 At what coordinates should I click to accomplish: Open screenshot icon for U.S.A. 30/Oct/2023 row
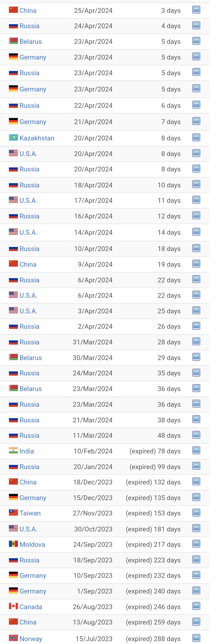(x=196, y=528)
